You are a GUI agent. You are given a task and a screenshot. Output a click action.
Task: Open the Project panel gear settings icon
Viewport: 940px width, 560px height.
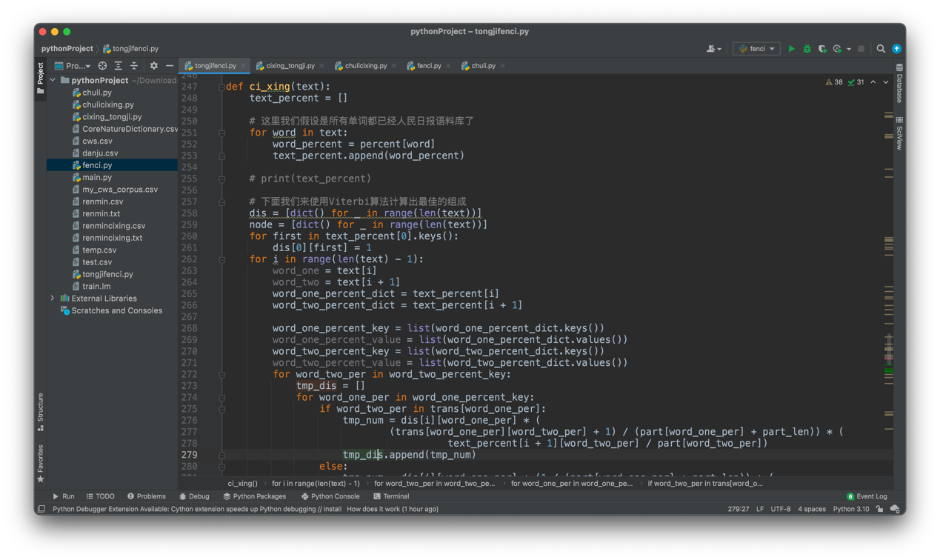(x=153, y=66)
